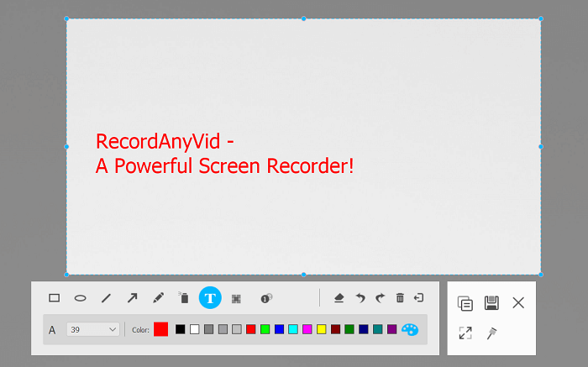Pick the bright blue color swatch
The width and height of the screenshot is (588, 367).
279,329
